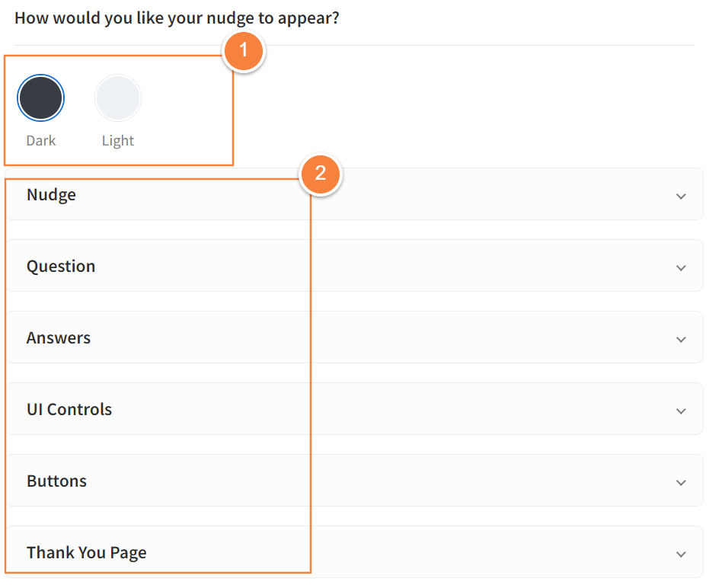Viewport: 725px width, 588px height.
Task: Expand the Thank You Page chevron
Action: [681, 554]
